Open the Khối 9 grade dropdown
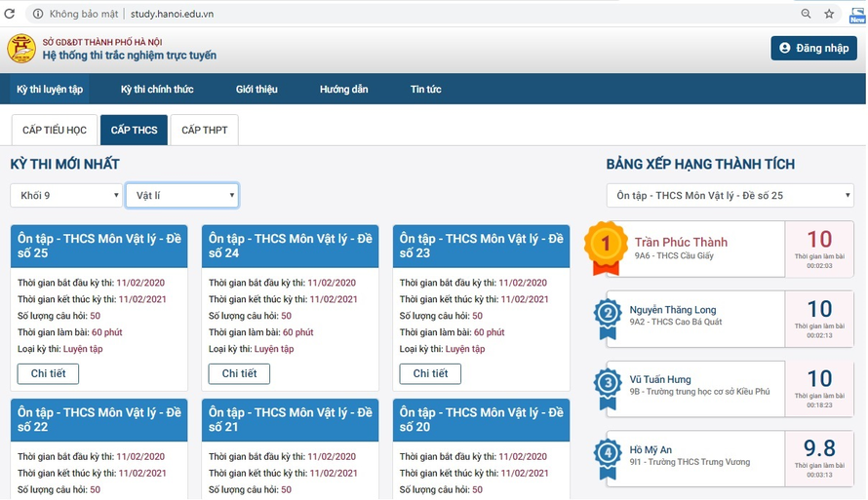This screenshot has height=500, width=868. 66,196
